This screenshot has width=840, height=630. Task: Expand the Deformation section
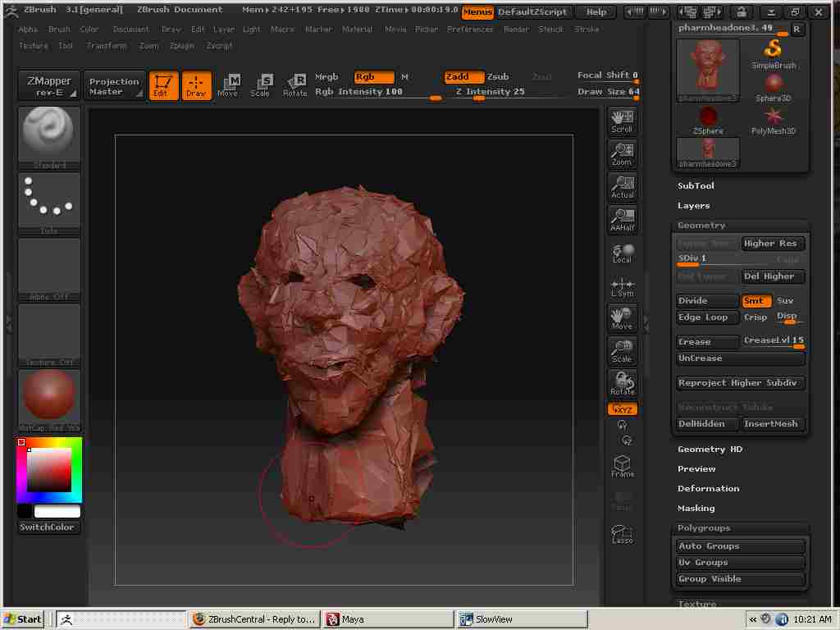[x=708, y=489]
